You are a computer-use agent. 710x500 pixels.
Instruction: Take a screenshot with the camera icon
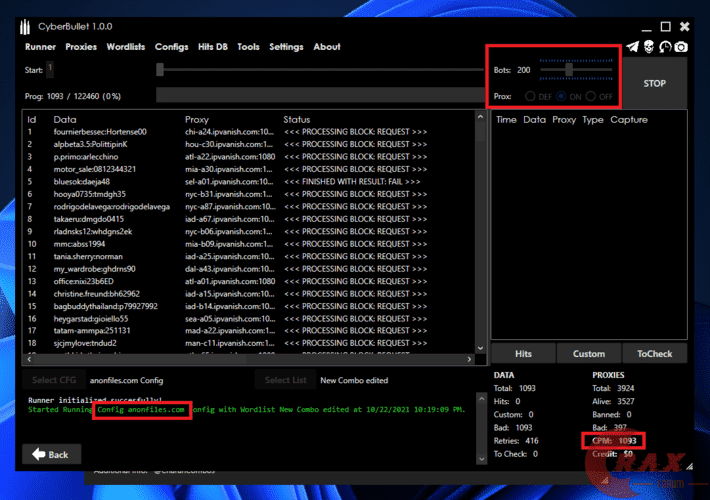click(681, 46)
